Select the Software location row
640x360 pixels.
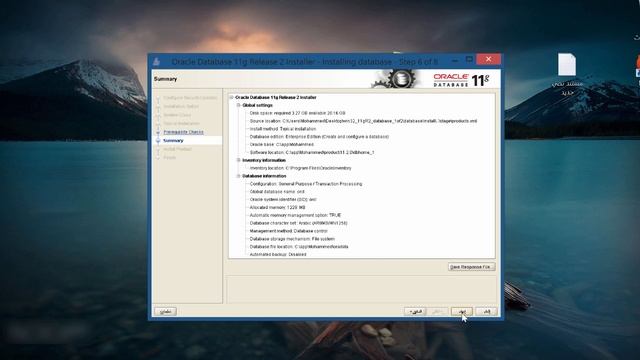click(x=312, y=152)
